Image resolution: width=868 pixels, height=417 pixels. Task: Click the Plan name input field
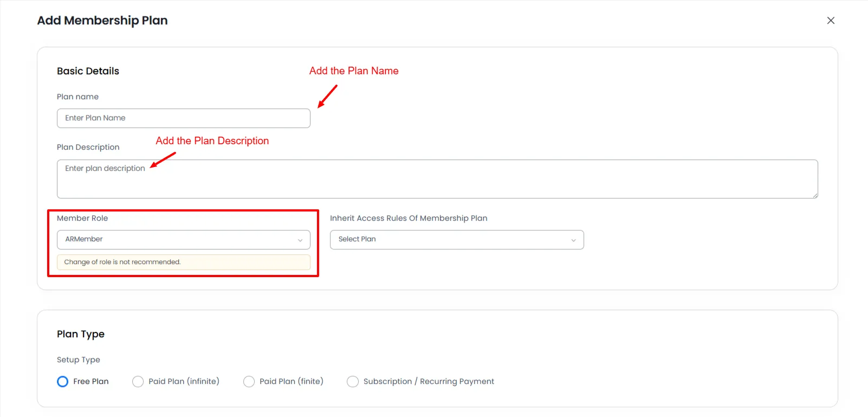183,118
